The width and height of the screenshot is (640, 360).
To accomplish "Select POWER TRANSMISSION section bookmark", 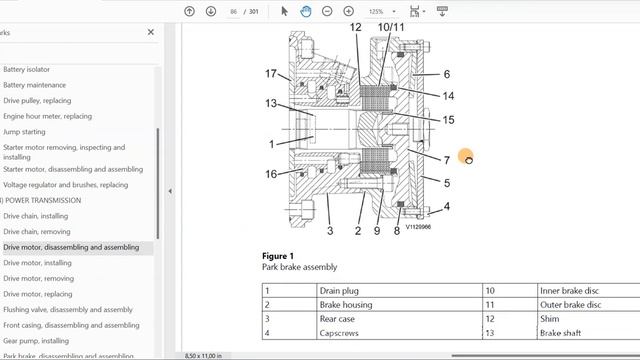I will 41,200.
